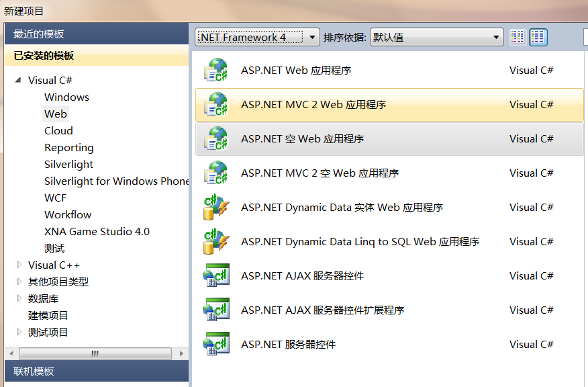Collapse the Visual C# tree node

[18, 80]
